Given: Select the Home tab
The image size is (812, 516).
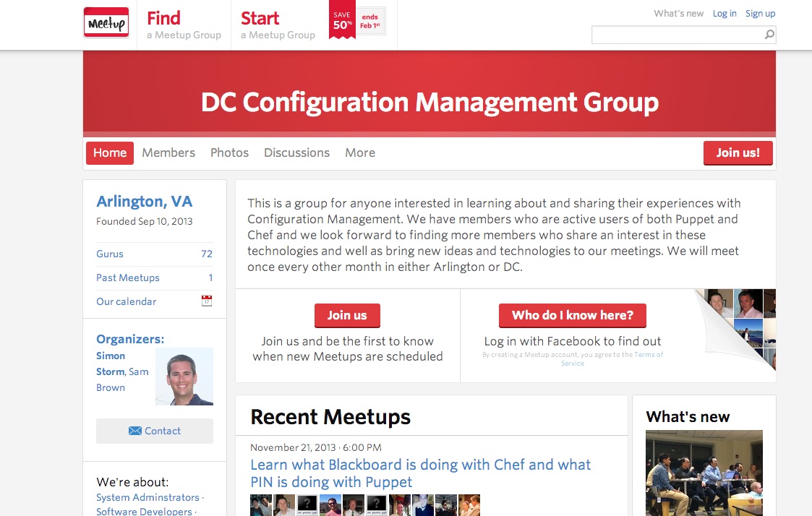Looking at the screenshot, I should coord(110,153).
